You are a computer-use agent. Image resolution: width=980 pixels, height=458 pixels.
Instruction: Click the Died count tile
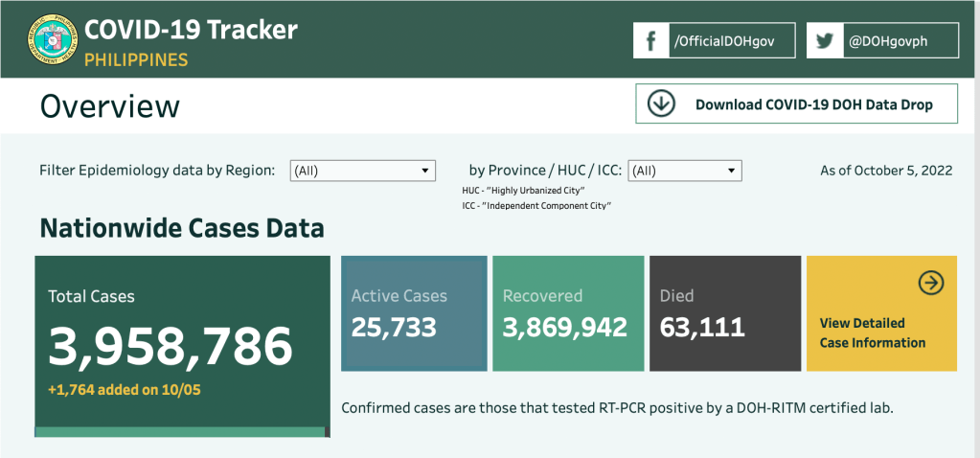pyautogui.click(x=724, y=313)
